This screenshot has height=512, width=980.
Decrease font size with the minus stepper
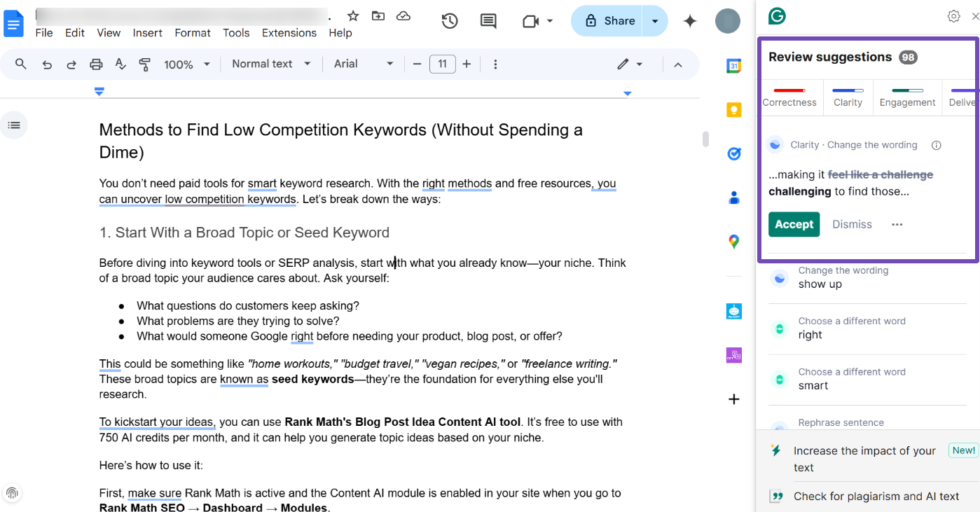[x=417, y=64]
